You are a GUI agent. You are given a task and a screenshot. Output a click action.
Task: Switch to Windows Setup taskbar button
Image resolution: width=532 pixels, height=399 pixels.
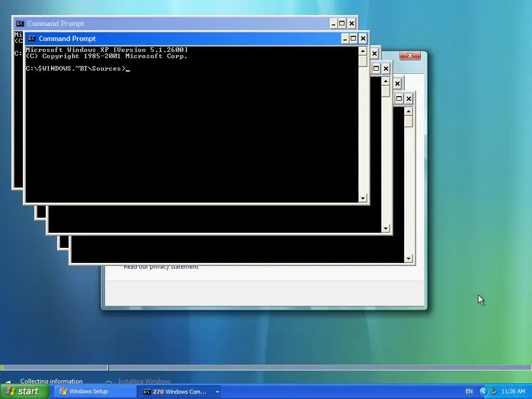point(95,392)
